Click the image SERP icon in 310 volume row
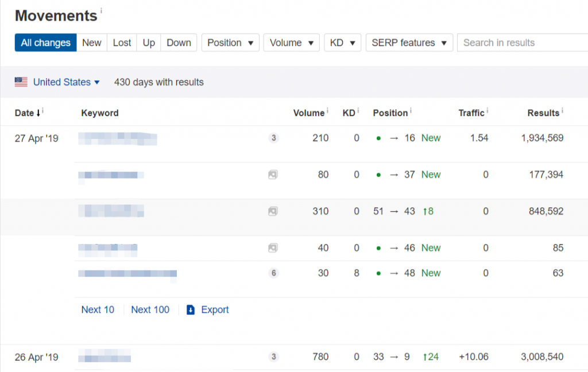The height and width of the screenshot is (372, 588). [273, 211]
